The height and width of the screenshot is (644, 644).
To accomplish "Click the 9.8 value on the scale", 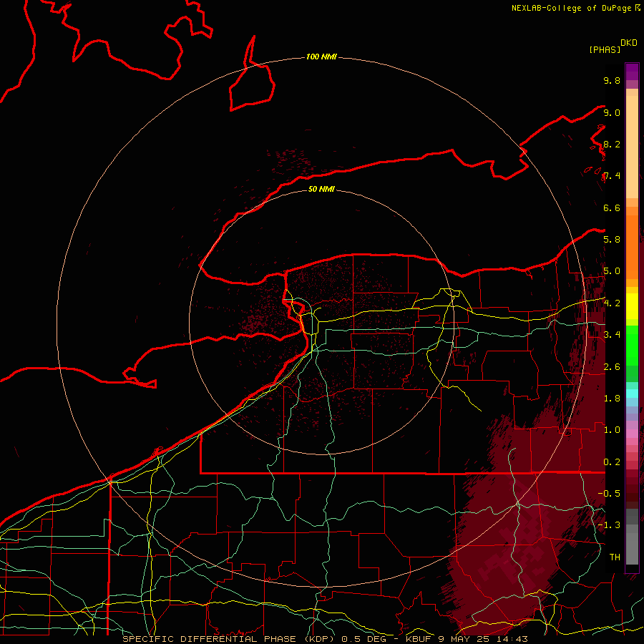I will [612, 80].
